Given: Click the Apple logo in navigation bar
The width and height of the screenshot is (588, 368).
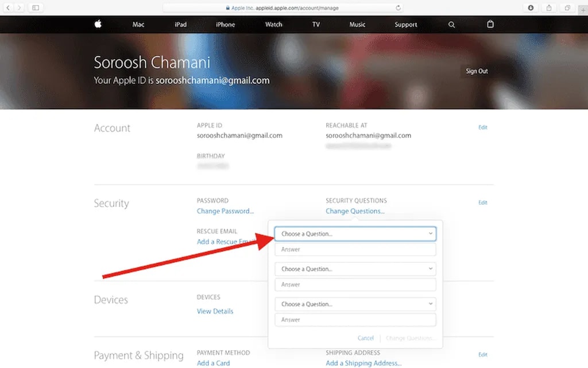Looking at the screenshot, I should (x=98, y=24).
